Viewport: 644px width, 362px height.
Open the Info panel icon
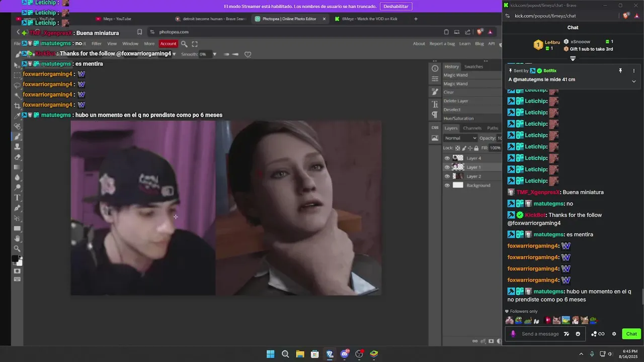click(435, 68)
